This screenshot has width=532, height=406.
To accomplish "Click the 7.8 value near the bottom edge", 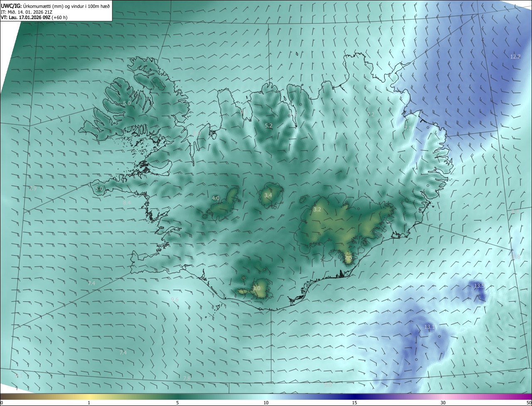I will [187, 378].
